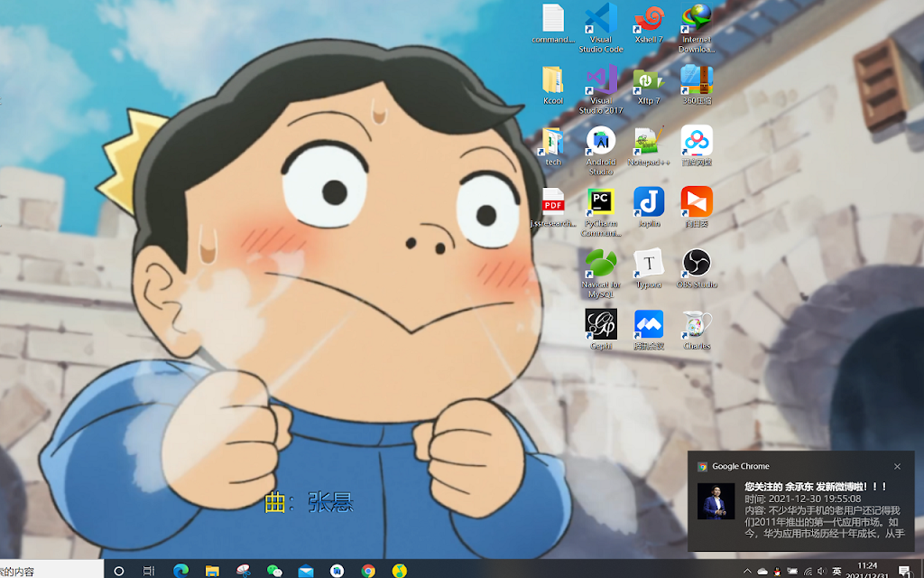924x578 pixels.
Task: Open the j.ssresearch PDF file
Action: coord(553,208)
